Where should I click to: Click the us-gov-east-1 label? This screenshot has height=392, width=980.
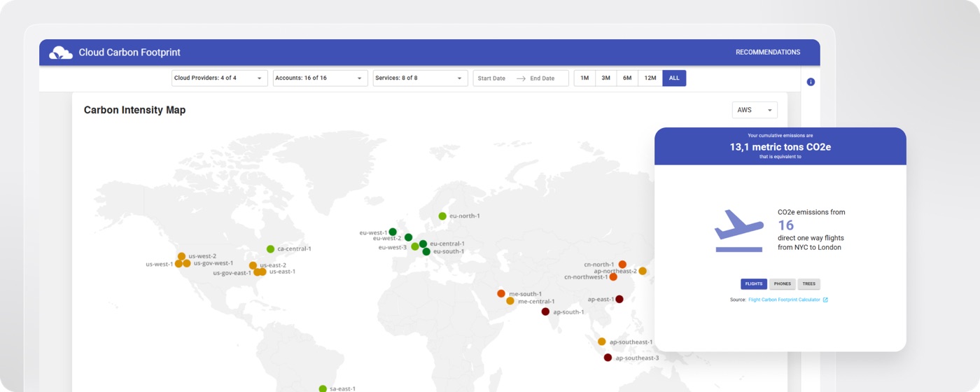tap(232, 273)
